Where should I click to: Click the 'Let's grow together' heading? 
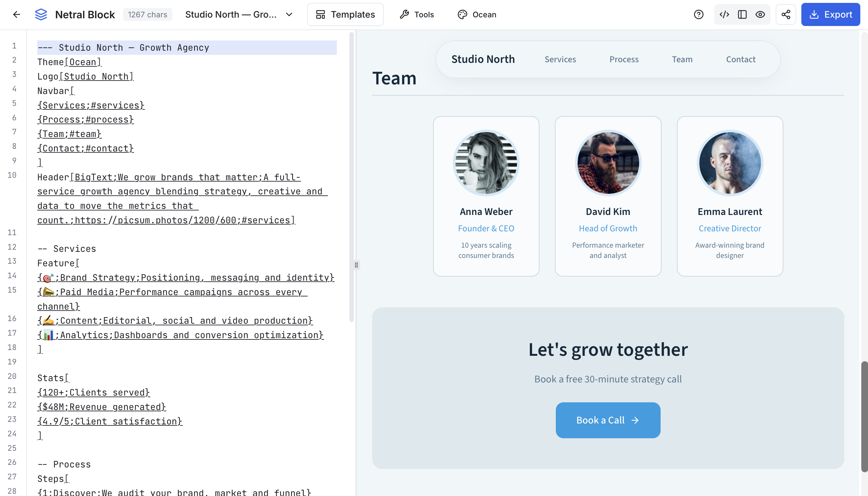tap(608, 349)
